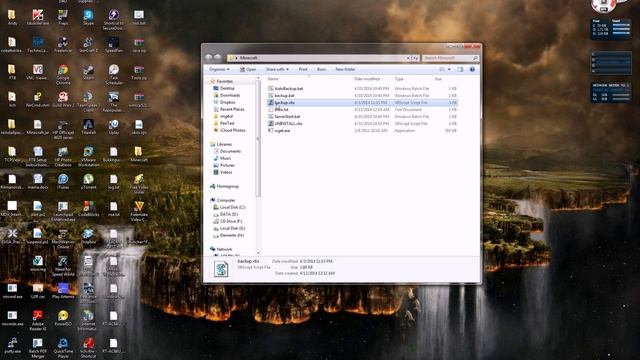Launch VNC Viewer from the desktop
Viewport: 640px width, 360px height.
37,72
